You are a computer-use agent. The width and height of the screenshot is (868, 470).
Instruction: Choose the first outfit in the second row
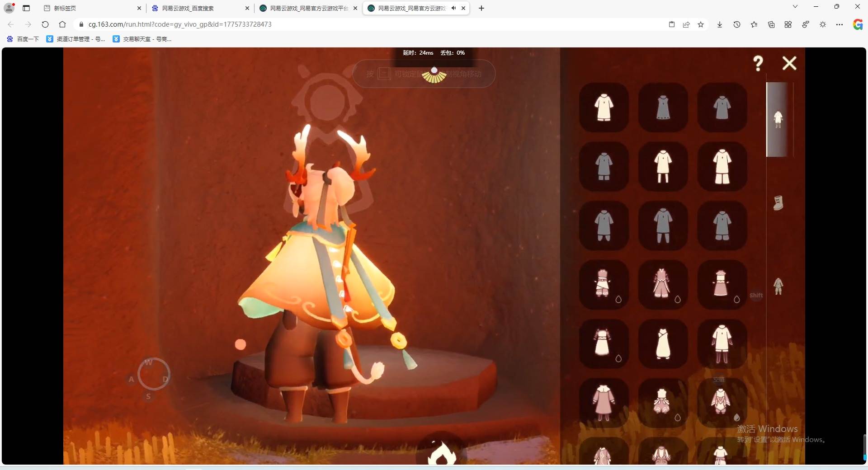(x=604, y=166)
